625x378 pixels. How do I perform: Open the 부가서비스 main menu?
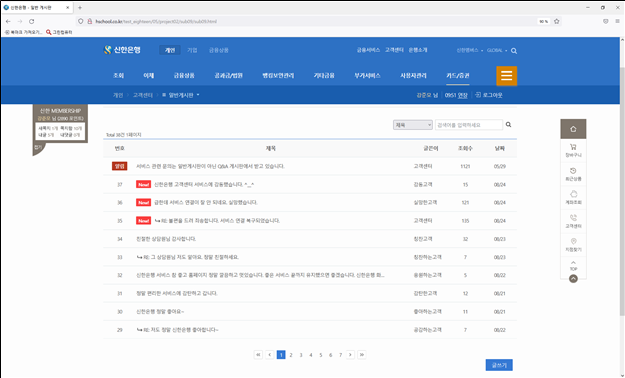[367, 75]
